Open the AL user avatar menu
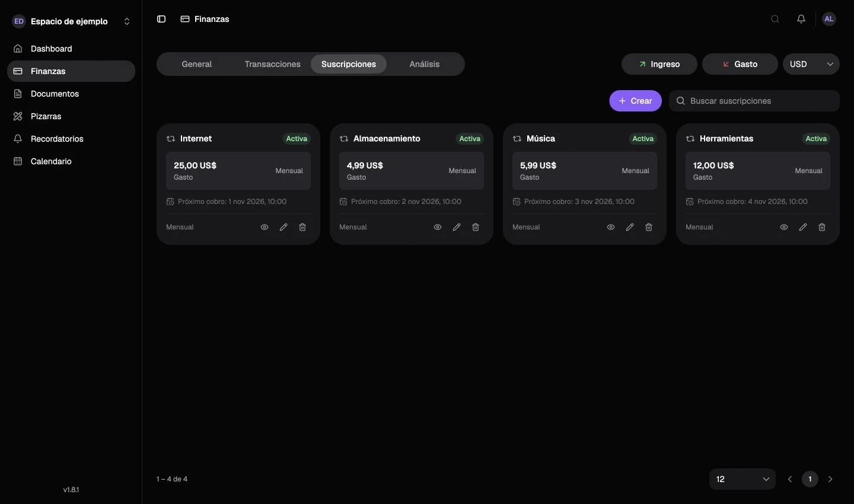This screenshot has width=854, height=504. 829,19
